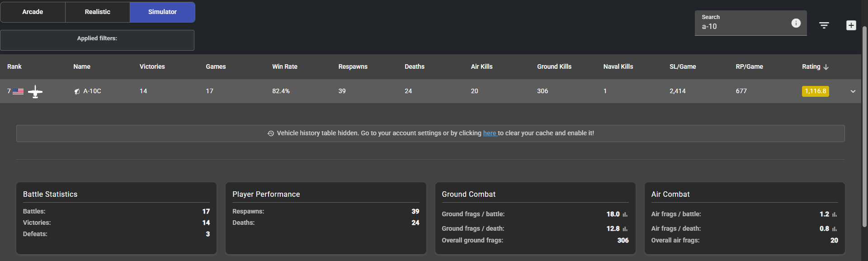Sort table by Ground Kills column
This screenshot has width=868, height=261.
pyautogui.click(x=554, y=66)
